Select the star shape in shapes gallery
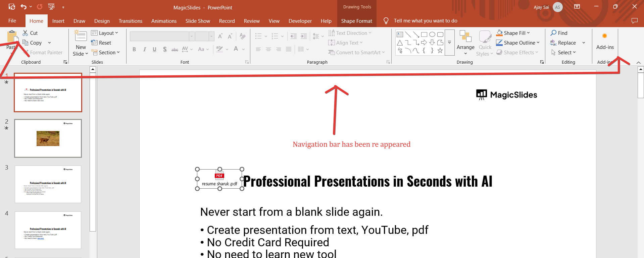 [x=440, y=51]
